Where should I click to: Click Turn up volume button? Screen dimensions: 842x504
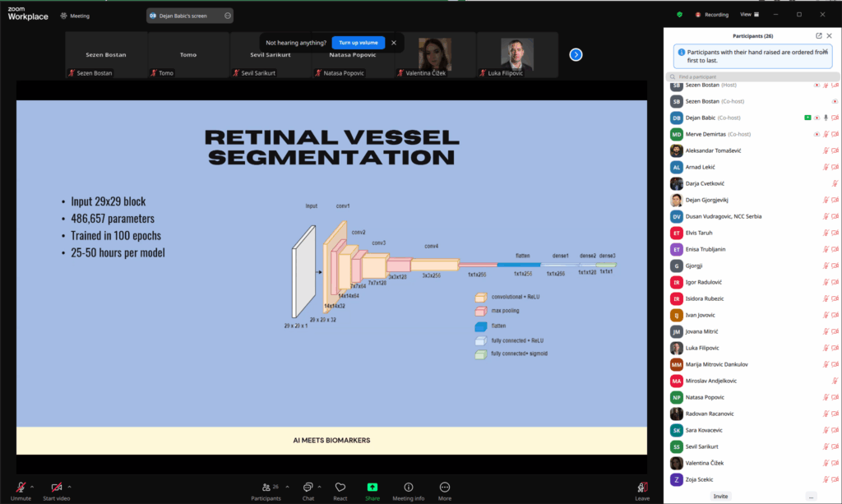coord(359,43)
